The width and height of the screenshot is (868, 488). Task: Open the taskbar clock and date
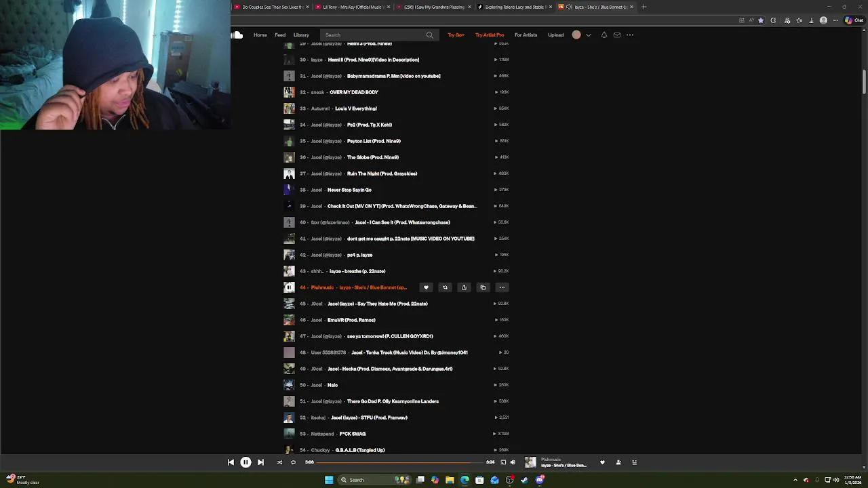tap(852, 480)
